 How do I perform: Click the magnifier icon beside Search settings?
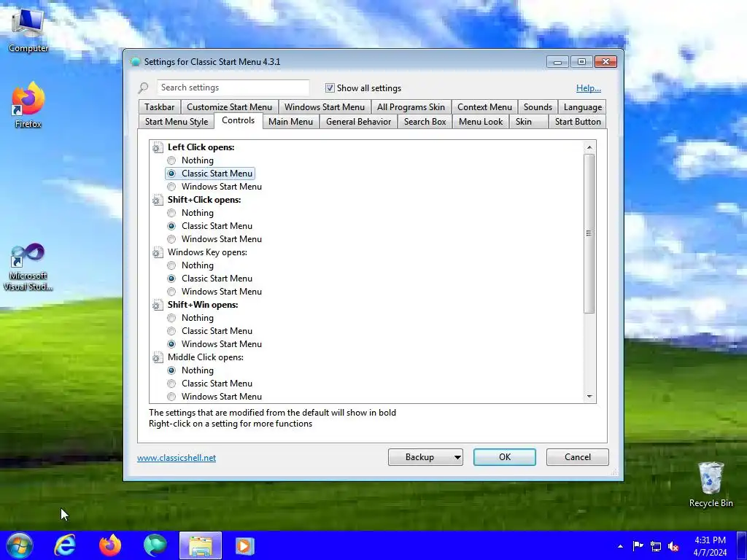click(144, 88)
